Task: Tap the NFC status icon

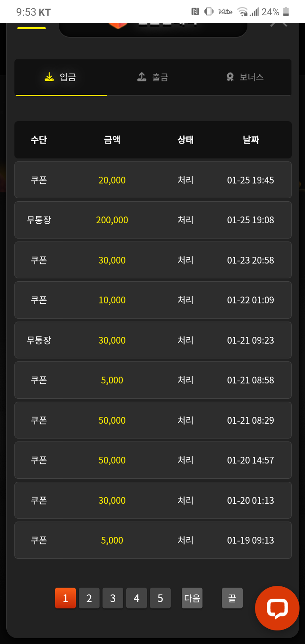Action: click(195, 12)
